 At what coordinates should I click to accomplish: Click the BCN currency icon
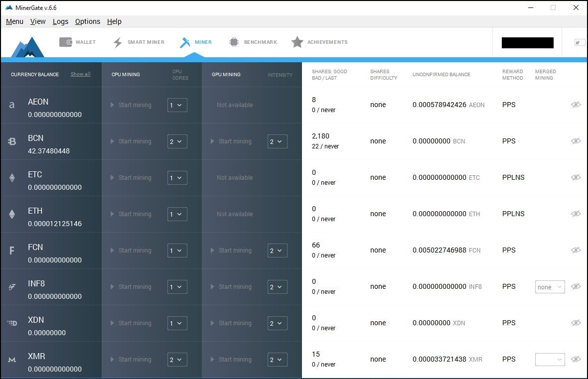[12, 141]
